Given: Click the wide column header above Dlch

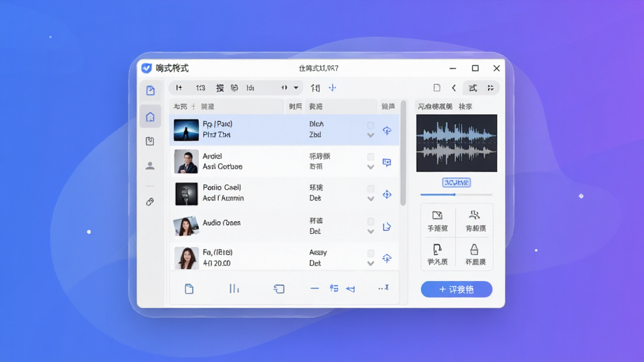Looking at the screenshot, I should pyautogui.click(x=340, y=107).
